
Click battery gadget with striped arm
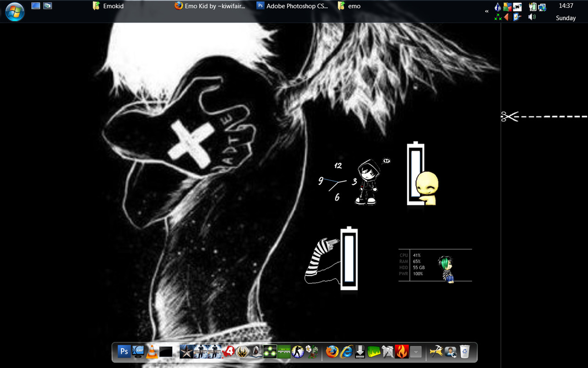click(332, 259)
